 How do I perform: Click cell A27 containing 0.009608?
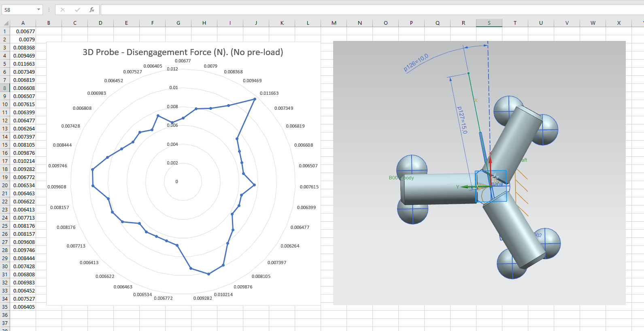click(23, 242)
